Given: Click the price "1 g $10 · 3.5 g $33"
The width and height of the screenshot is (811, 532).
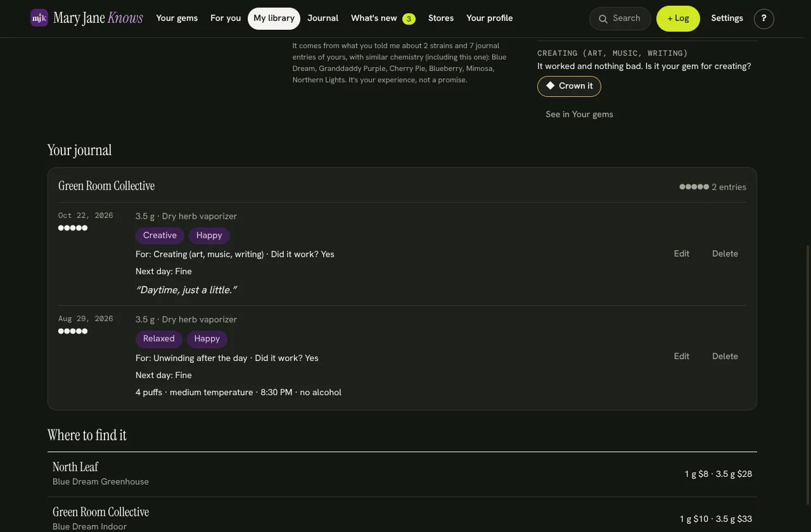Looking at the screenshot, I should click(x=715, y=519).
